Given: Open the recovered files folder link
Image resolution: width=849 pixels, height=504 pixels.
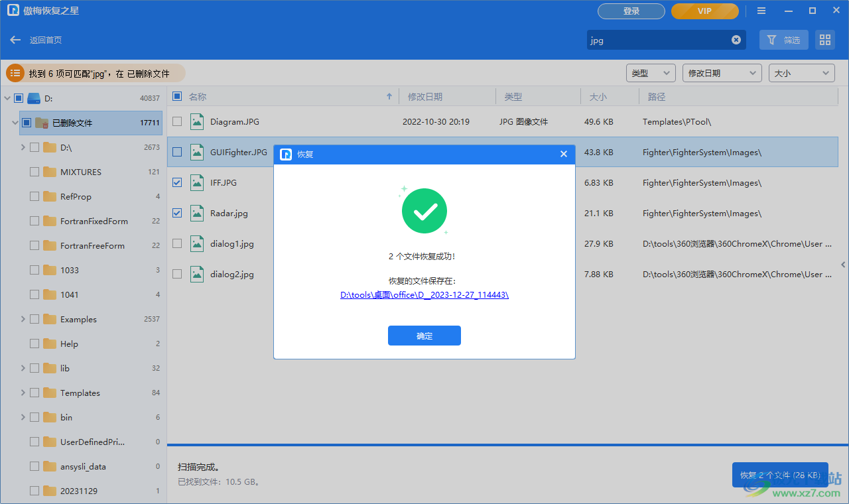Looking at the screenshot, I should [424, 295].
